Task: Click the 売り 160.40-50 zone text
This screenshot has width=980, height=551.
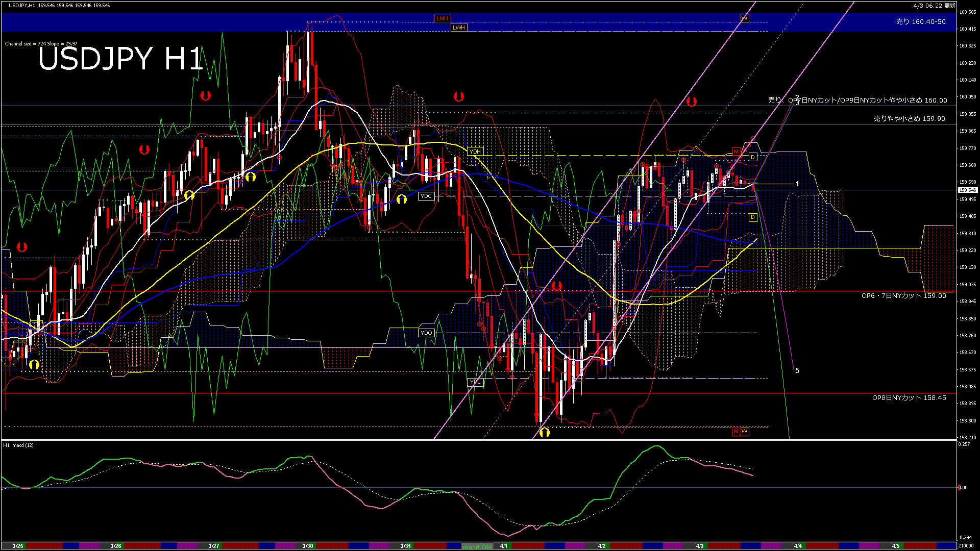Action: click(x=921, y=22)
